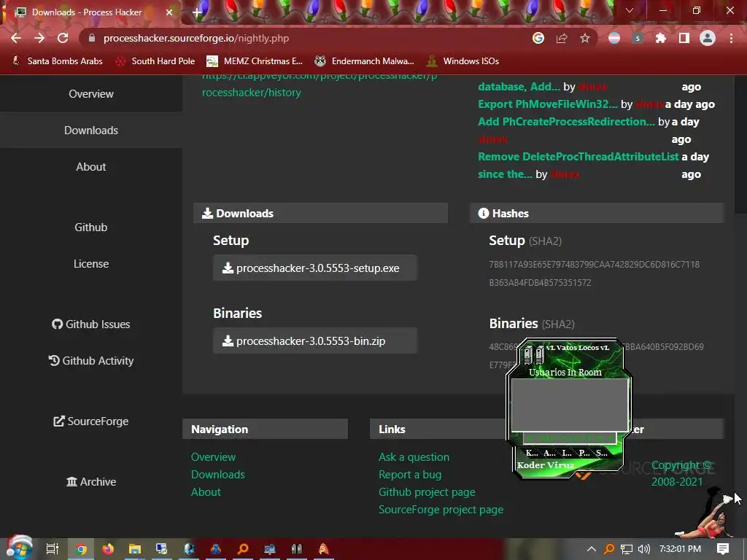Click server towers icon in Vatos Locos widget

point(533,355)
